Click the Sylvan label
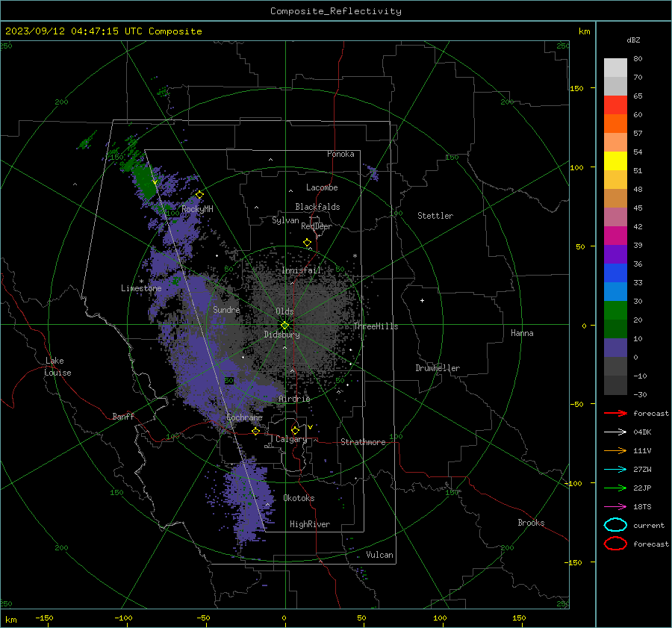Image resolution: width=672 pixels, height=628 pixels. click(x=285, y=220)
